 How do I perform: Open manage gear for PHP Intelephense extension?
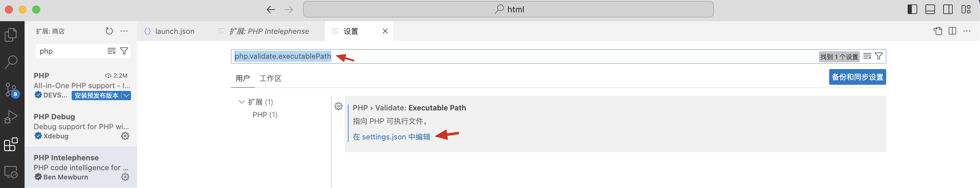(125, 177)
